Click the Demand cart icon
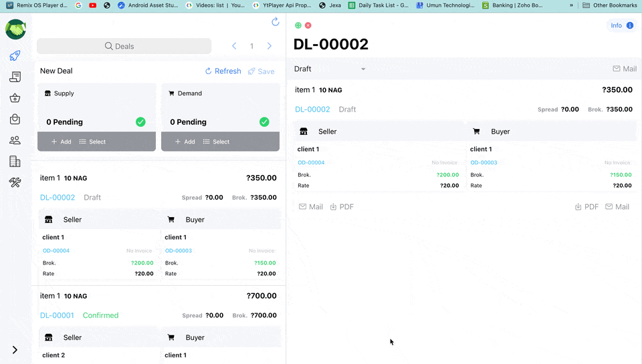 [x=172, y=94]
